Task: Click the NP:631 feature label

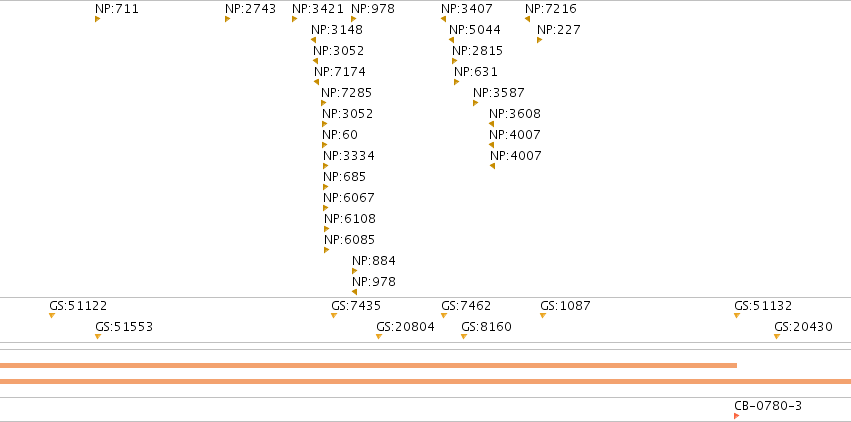Action: (x=476, y=72)
